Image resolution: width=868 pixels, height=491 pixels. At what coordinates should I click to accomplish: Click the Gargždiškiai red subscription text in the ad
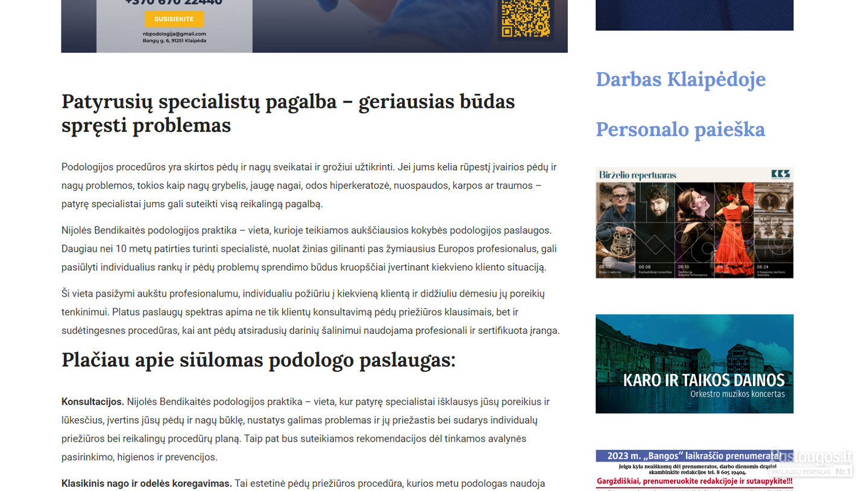(x=694, y=481)
